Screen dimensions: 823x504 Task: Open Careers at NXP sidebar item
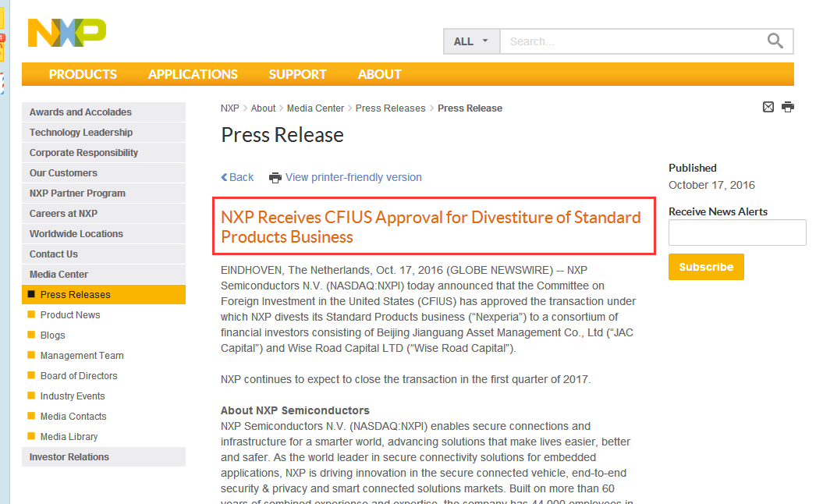coord(104,214)
